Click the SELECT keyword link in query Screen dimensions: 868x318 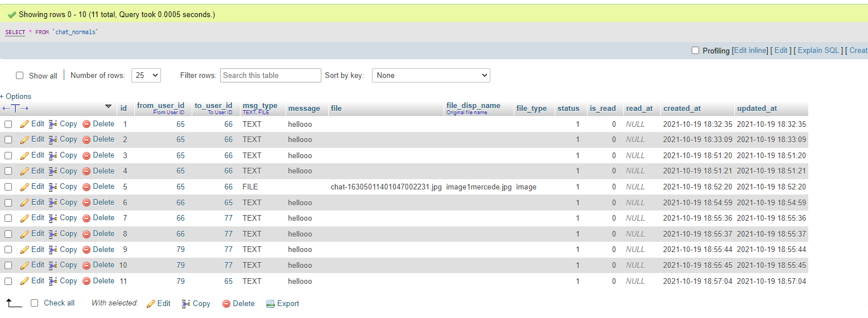15,32
